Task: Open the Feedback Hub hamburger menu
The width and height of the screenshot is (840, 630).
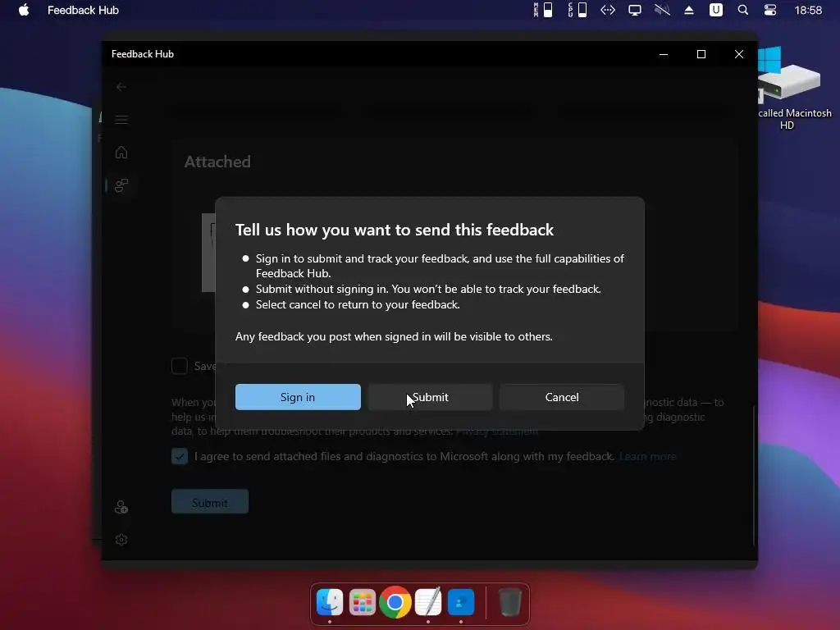Action: pyautogui.click(x=121, y=120)
